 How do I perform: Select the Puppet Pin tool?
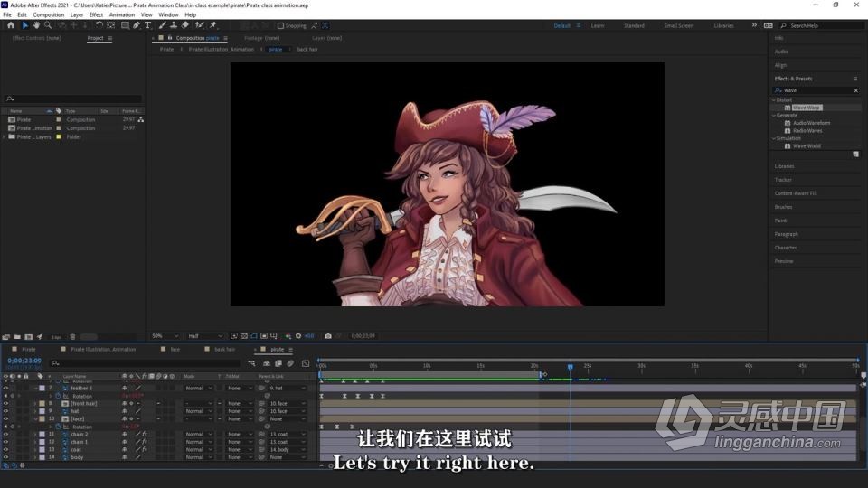coord(213,25)
